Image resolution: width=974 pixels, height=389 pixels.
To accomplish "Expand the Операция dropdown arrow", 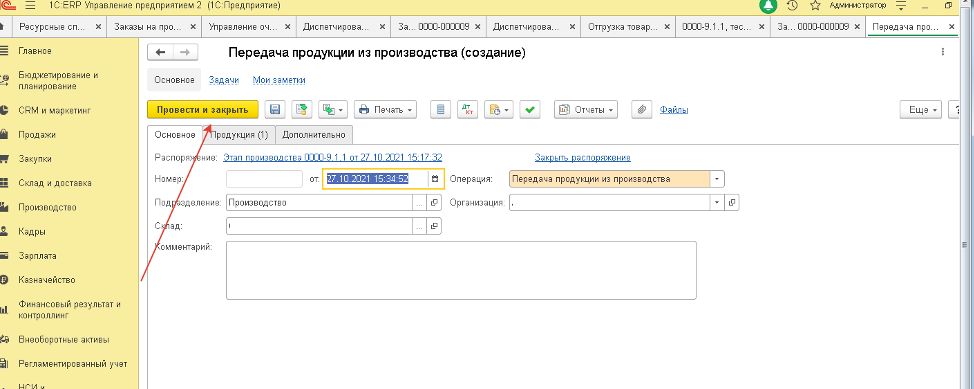I will (x=717, y=179).
